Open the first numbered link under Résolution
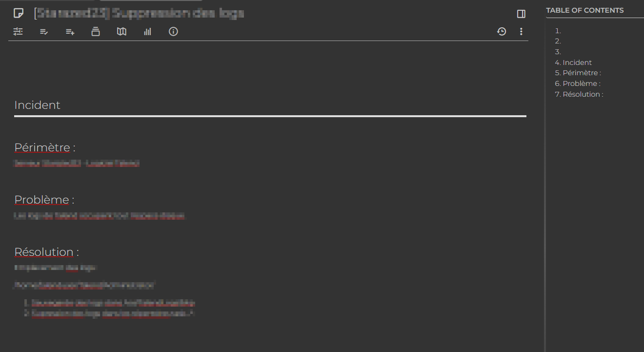Viewport: 644px width, 352px height. tap(112, 303)
